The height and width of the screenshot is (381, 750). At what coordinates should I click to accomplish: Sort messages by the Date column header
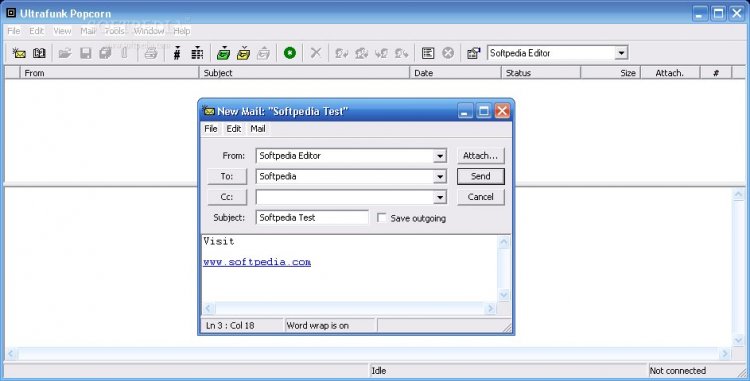pos(455,73)
